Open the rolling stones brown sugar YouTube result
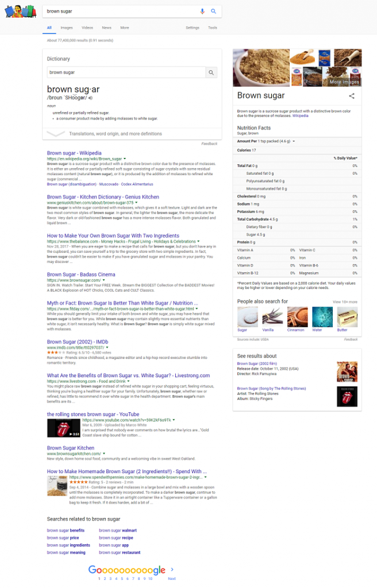377x588 pixels. pyautogui.click(x=93, y=415)
